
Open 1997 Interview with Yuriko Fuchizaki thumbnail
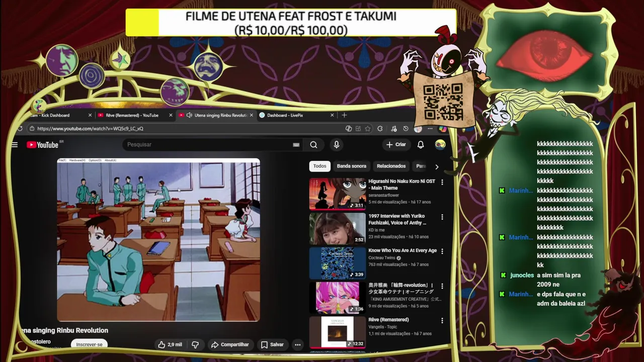(337, 228)
